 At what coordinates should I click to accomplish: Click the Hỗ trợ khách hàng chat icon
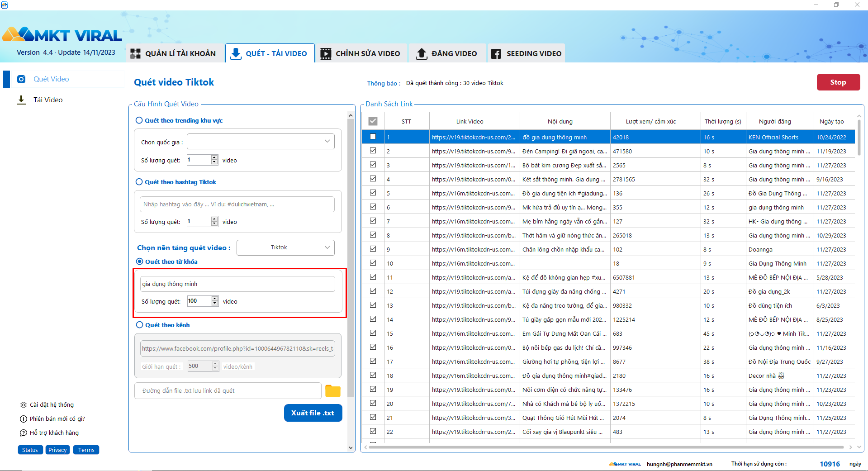(24, 433)
